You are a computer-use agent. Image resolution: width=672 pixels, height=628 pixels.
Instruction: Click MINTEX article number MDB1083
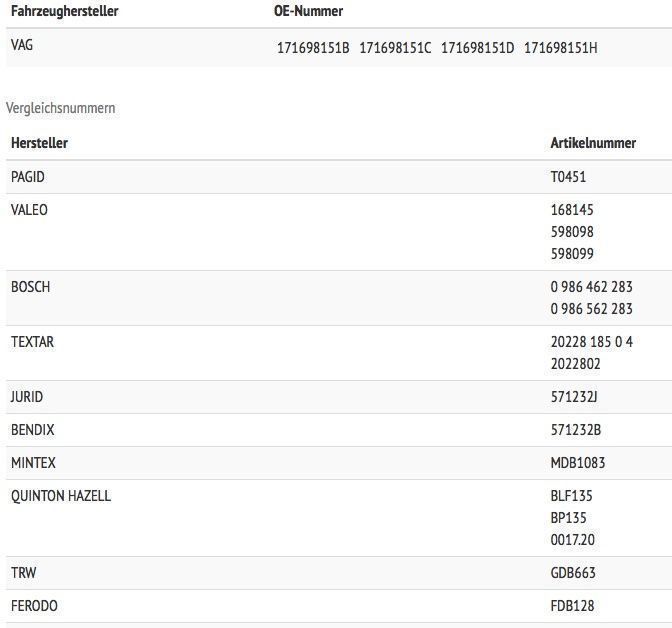tap(578, 463)
